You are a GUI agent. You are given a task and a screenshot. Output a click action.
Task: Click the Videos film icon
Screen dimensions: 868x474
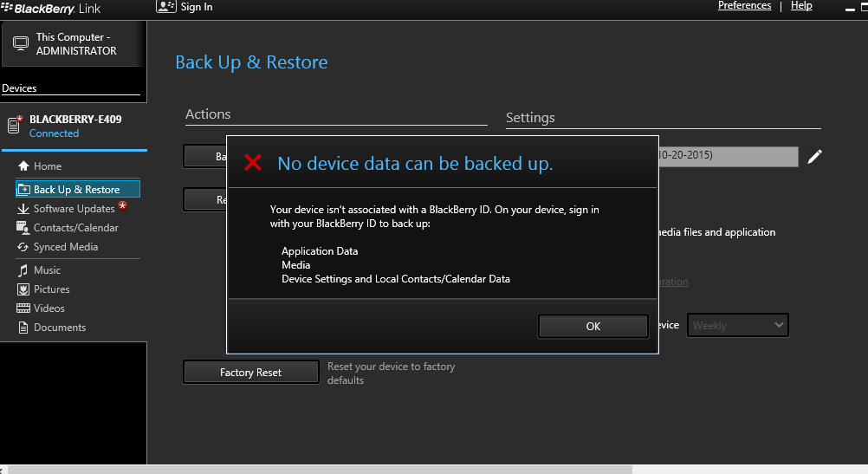[x=23, y=308]
